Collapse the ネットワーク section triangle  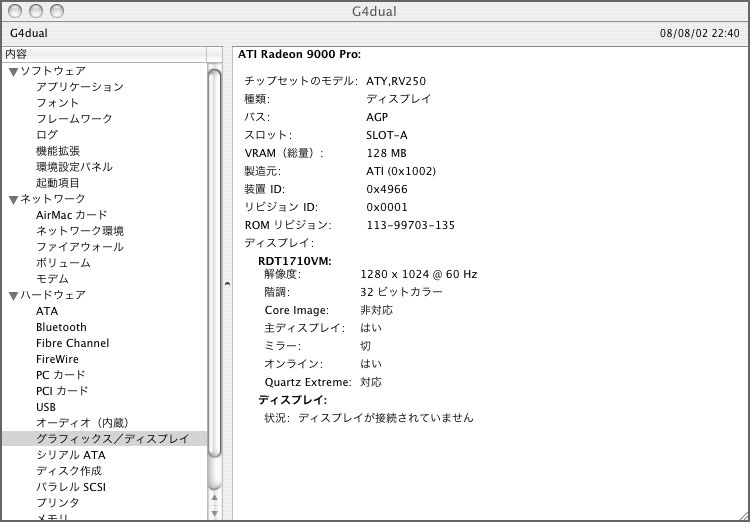point(14,200)
